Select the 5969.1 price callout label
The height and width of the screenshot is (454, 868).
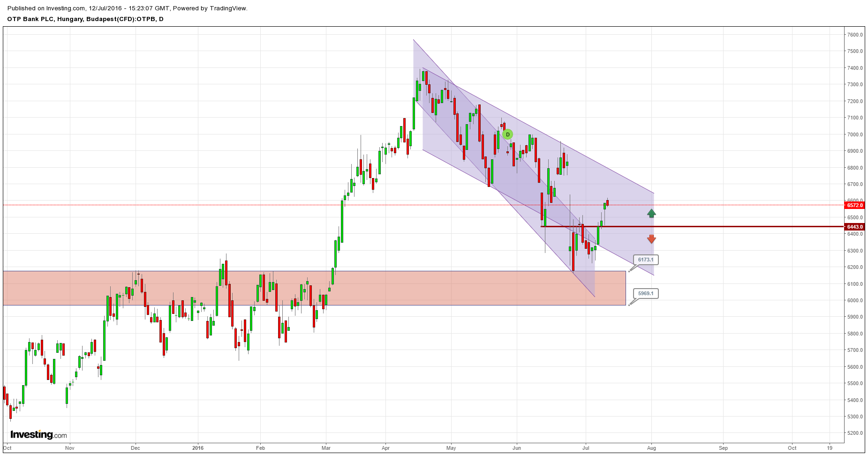(x=645, y=293)
